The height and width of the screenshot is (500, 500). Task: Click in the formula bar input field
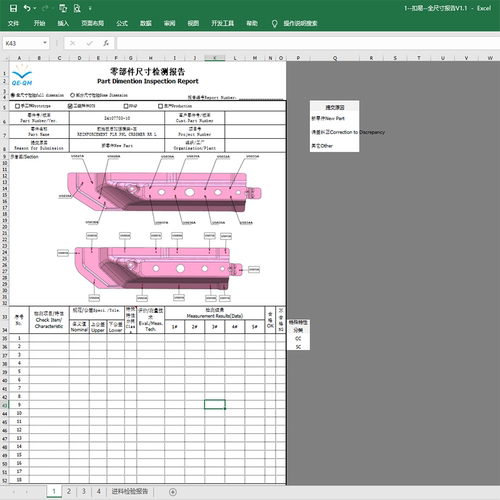point(308,43)
